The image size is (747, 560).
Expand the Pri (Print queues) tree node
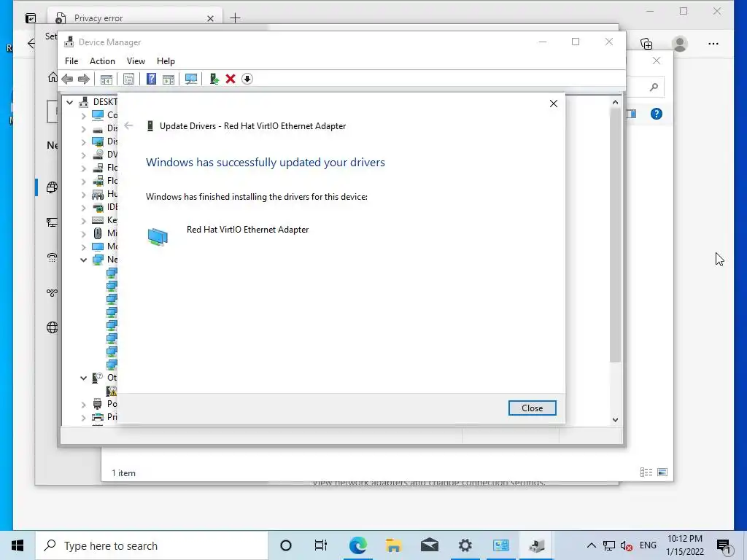(83, 418)
